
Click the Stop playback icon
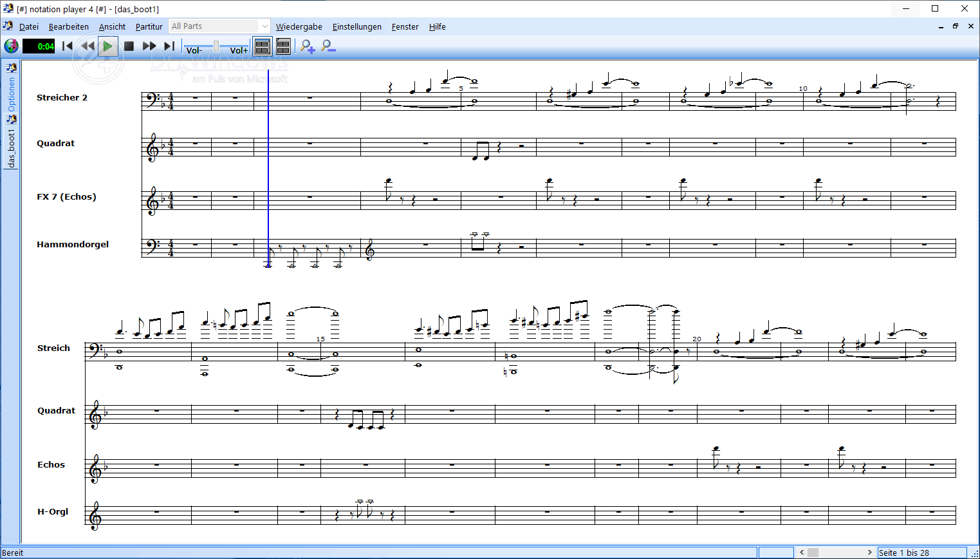(x=128, y=46)
